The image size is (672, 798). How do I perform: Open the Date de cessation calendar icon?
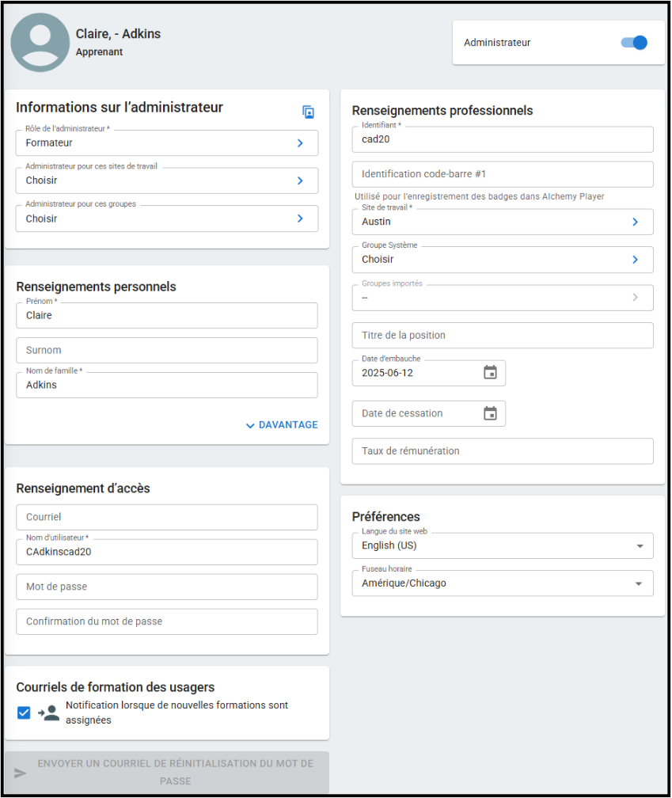click(490, 413)
